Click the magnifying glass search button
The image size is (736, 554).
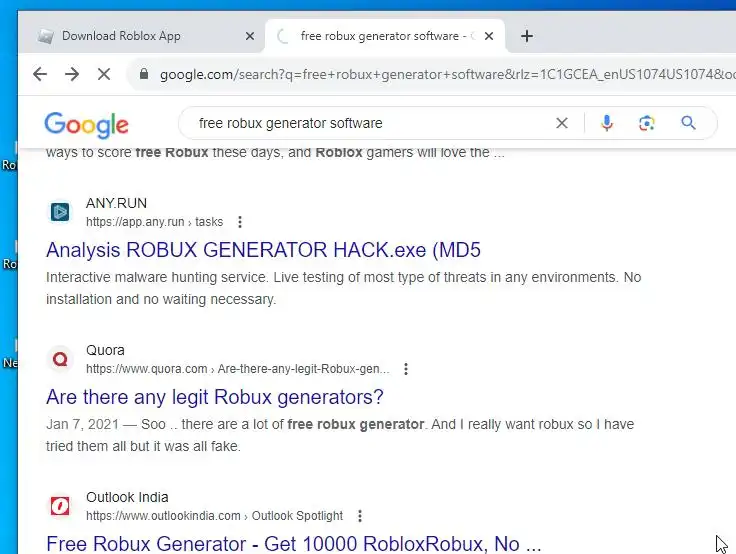click(x=688, y=123)
